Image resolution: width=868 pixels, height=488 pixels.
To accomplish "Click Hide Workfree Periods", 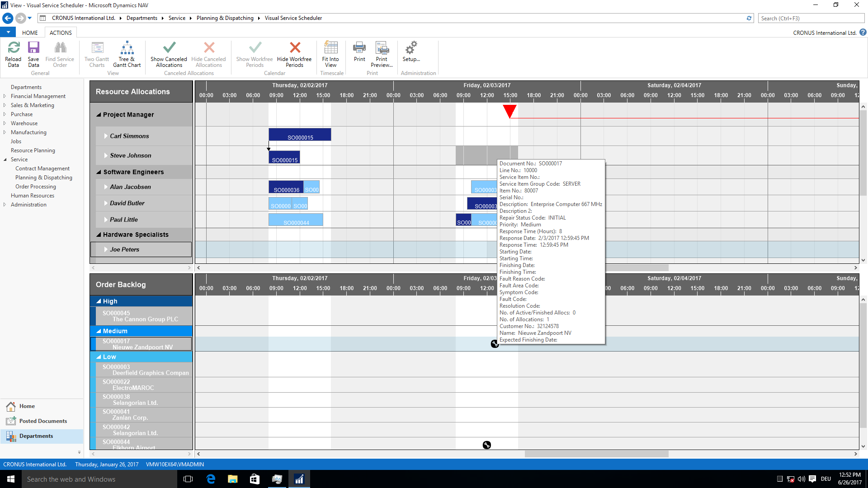I will pos(294,54).
